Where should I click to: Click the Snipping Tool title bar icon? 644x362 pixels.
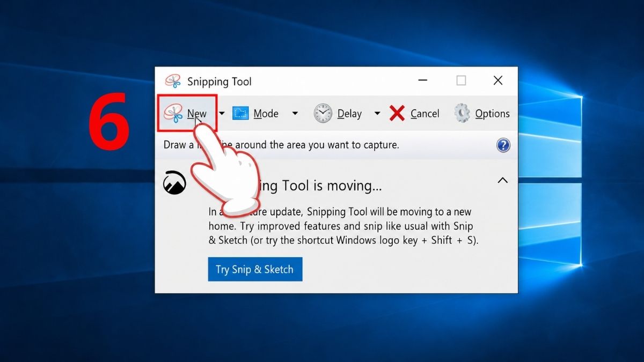point(173,82)
